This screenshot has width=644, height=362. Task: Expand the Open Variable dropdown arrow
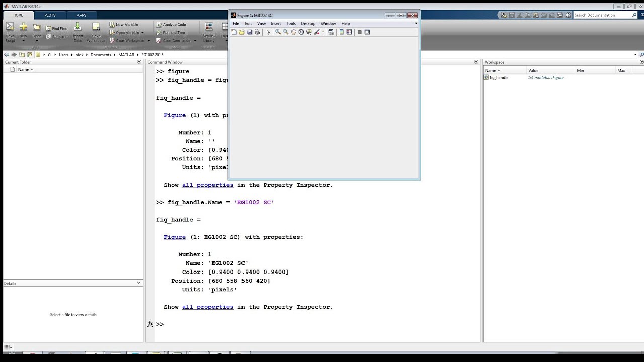142,33
